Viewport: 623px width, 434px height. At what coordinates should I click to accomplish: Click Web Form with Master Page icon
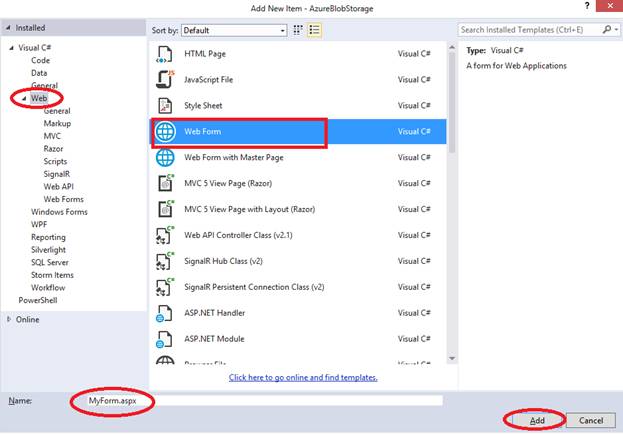[165, 157]
